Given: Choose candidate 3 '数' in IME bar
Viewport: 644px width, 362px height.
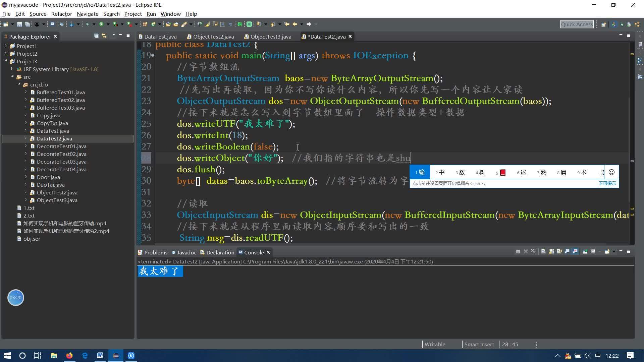Looking at the screenshot, I should [460, 172].
